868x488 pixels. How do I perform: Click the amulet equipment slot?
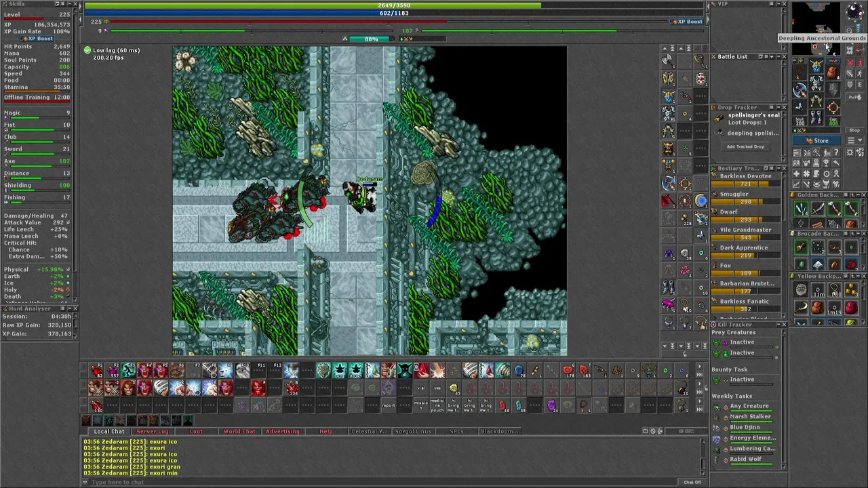(800, 72)
